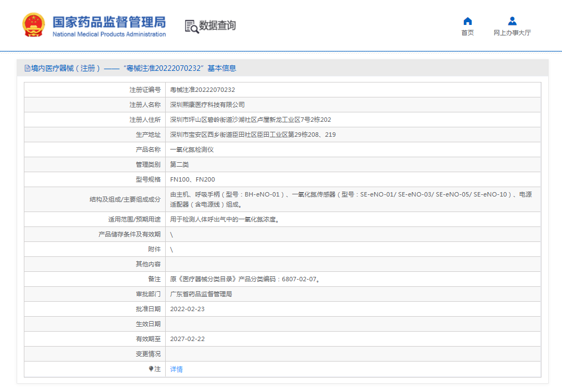Click the user icon above 网上办事大厅
Viewport: 562px width, 392px height.
(512, 21)
